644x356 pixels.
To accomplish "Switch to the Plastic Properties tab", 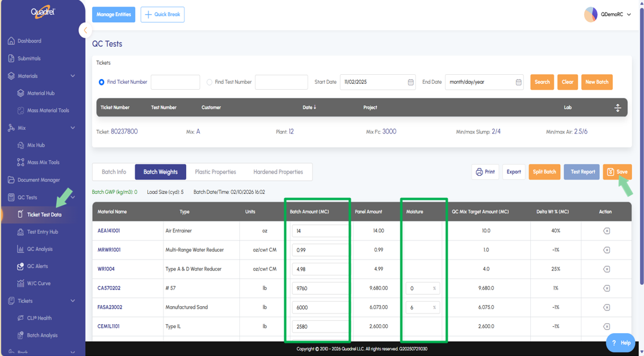I will (215, 172).
